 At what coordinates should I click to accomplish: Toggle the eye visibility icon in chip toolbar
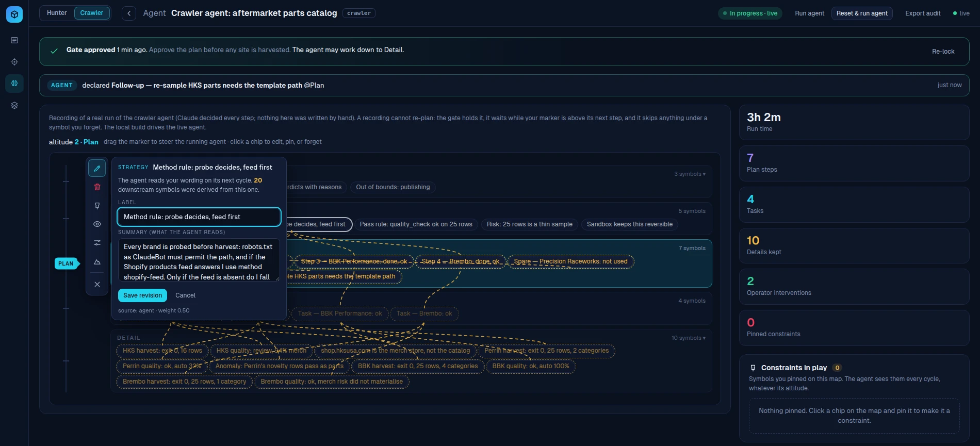[x=97, y=224]
